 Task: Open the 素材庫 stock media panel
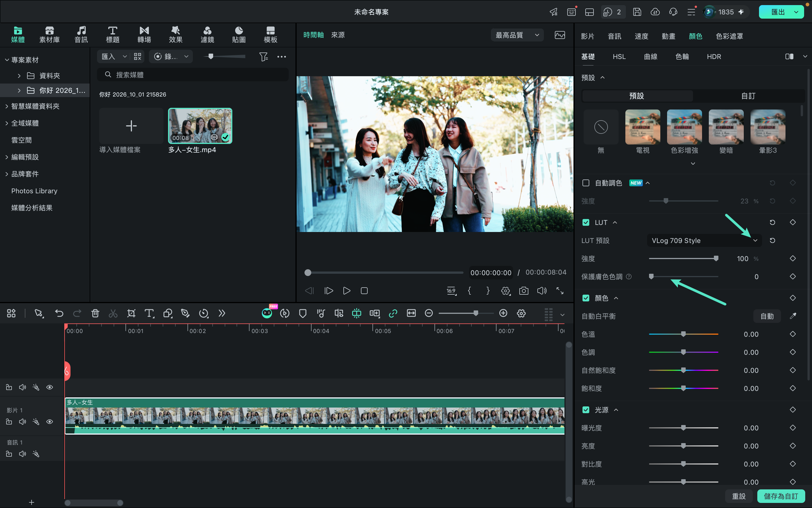click(x=49, y=35)
